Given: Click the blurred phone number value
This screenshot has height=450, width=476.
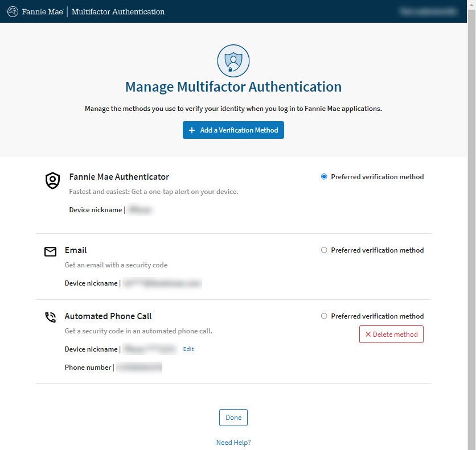Looking at the screenshot, I should coord(139,368).
